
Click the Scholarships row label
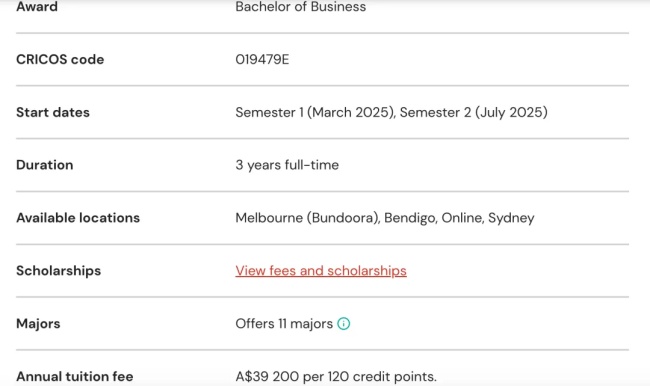point(58,271)
